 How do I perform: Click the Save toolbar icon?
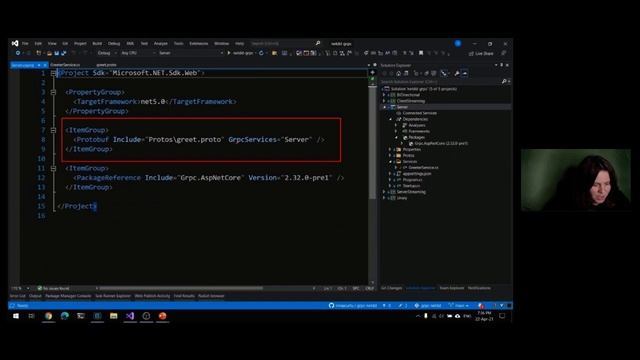coord(57,53)
